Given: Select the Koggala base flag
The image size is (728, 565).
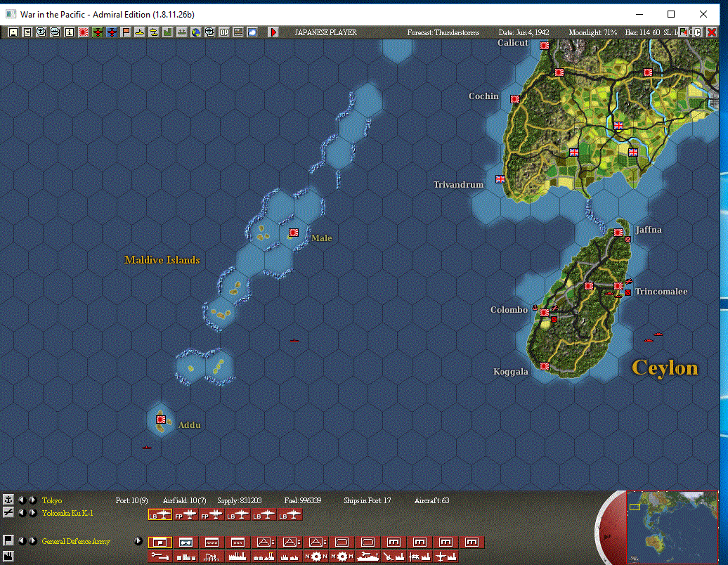Looking at the screenshot, I should 544,366.
